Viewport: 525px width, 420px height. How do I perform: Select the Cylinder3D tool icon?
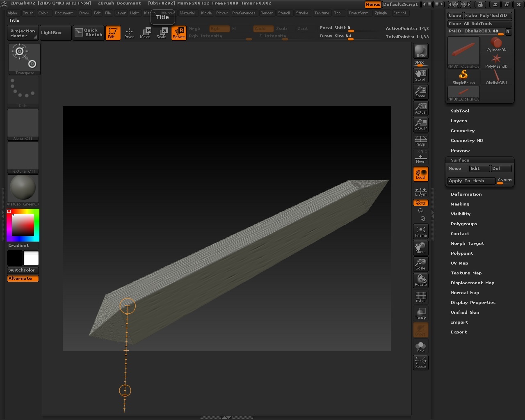496,44
